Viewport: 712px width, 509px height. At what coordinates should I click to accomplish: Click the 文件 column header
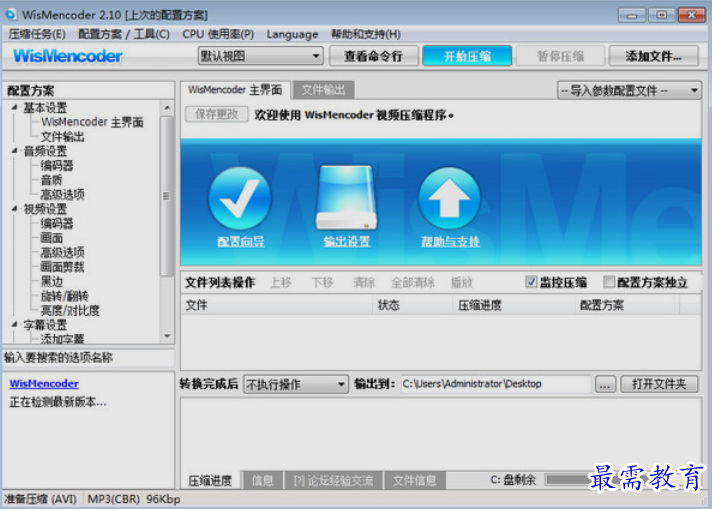coord(277,305)
